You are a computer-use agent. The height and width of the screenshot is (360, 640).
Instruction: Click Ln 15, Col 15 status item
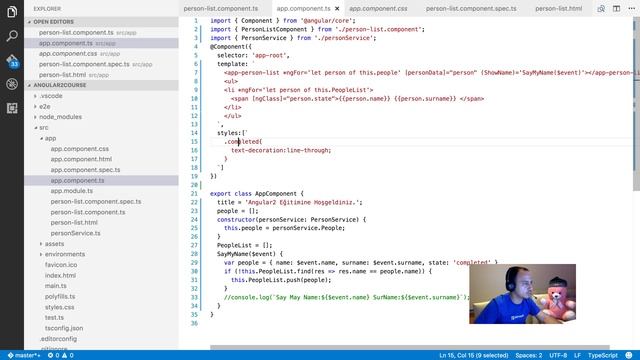(x=473, y=355)
